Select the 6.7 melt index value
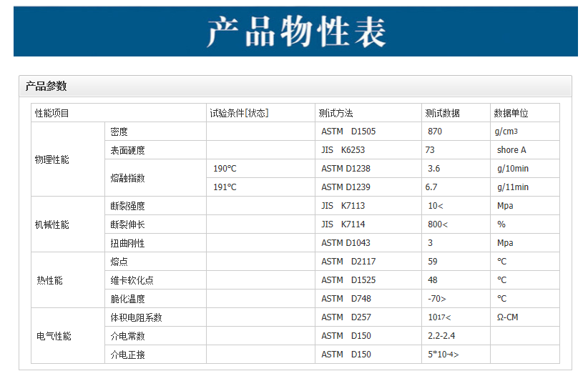This screenshot has height=376, width=588. pyautogui.click(x=431, y=187)
